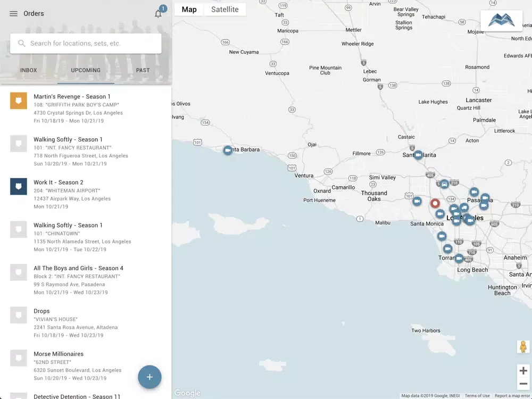Viewport: 532px width, 399px height.
Task: Click the shield icon for Morse Millionaires
Action: pyautogui.click(x=19, y=358)
